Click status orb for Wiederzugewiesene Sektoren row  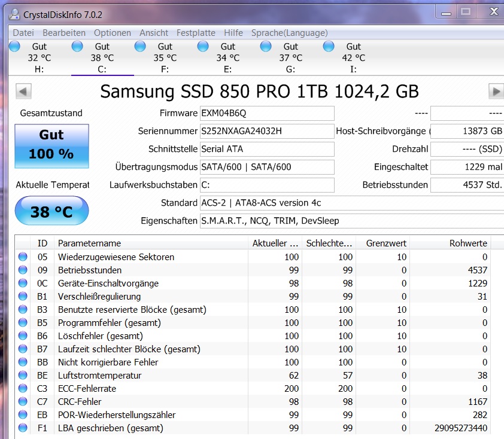pos(23,257)
